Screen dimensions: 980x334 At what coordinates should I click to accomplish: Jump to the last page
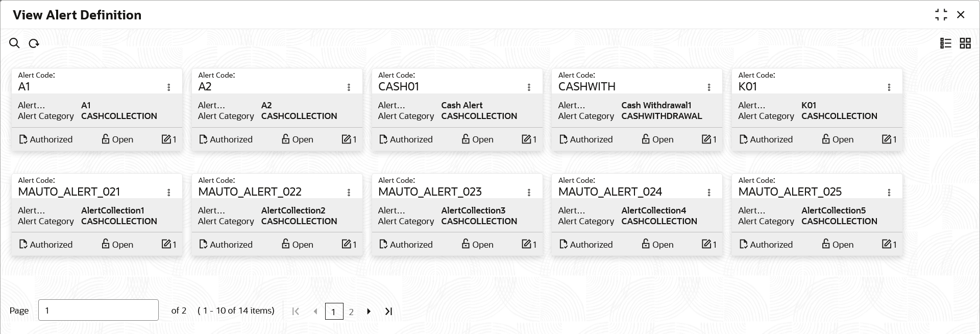point(388,311)
